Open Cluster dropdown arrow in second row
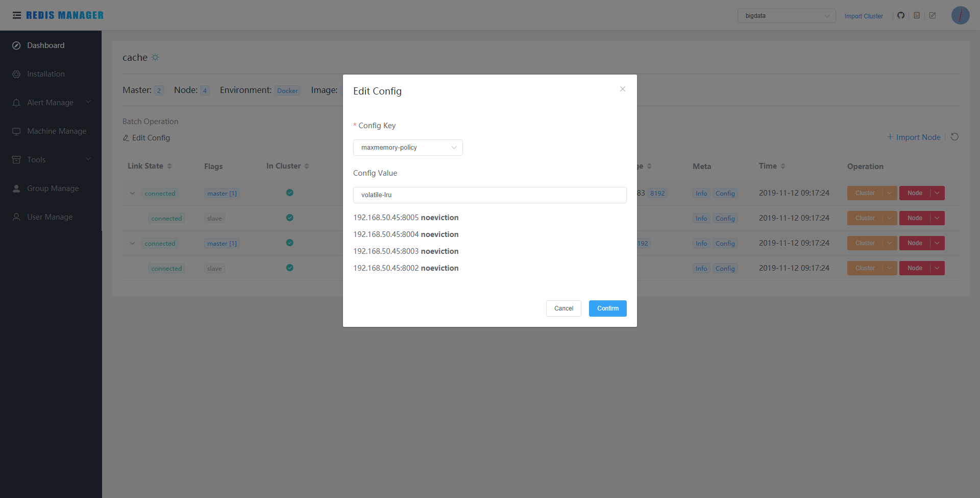This screenshot has height=498, width=980. click(x=890, y=218)
